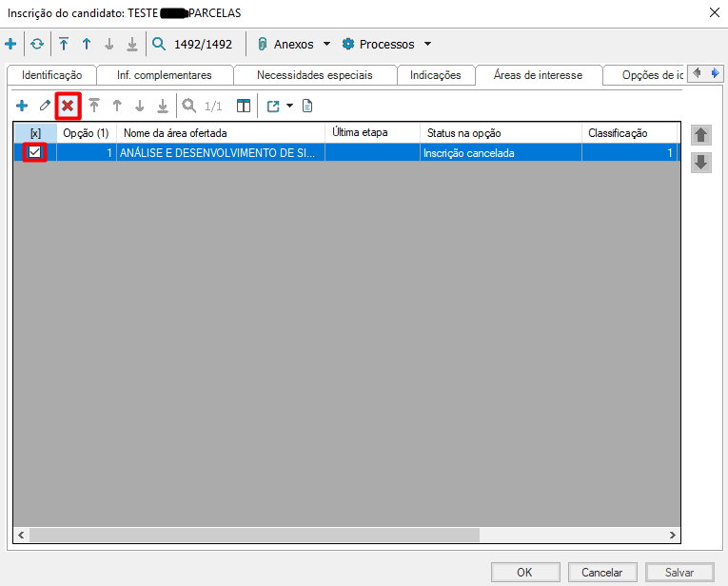The height and width of the screenshot is (586, 728).
Task: Expand the Processos dropdown
Action: tap(427, 44)
